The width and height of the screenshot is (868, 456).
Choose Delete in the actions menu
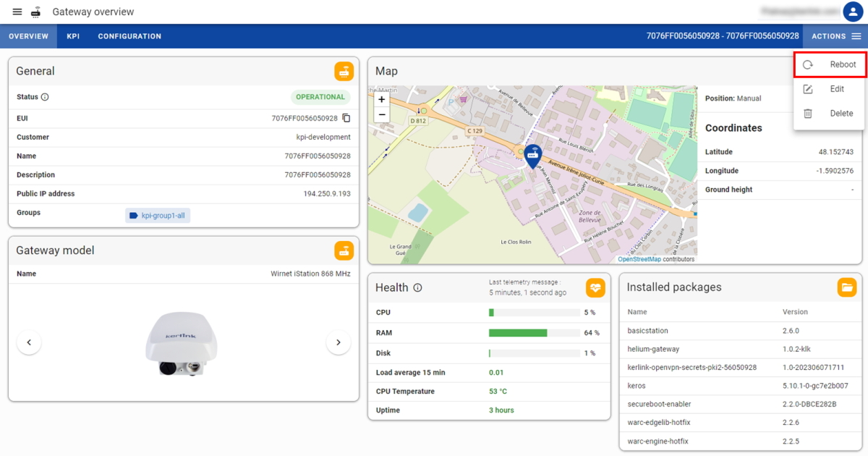(829, 114)
